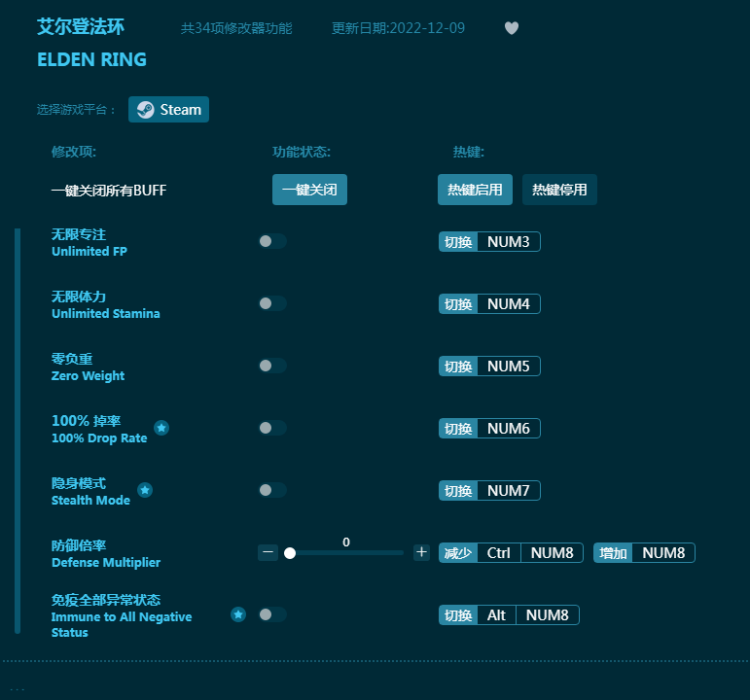Toggle Unlimited FP switch
Viewport: 750px width, 700px height.
272,241
